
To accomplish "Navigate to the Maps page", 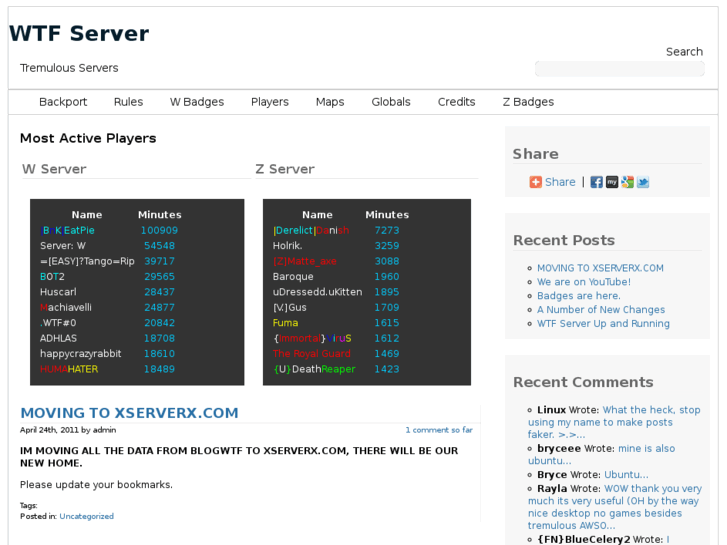I will pyautogui.click(x=330, y=102).
